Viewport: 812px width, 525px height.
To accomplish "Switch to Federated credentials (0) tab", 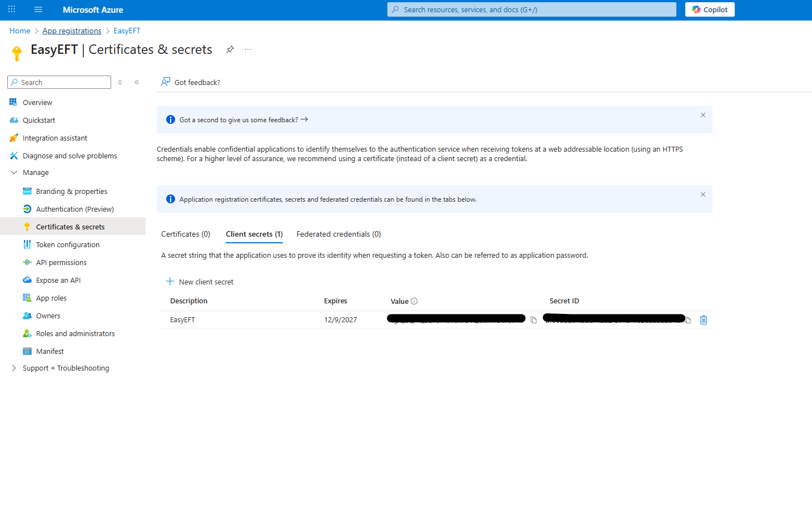I will click(338, 234).
